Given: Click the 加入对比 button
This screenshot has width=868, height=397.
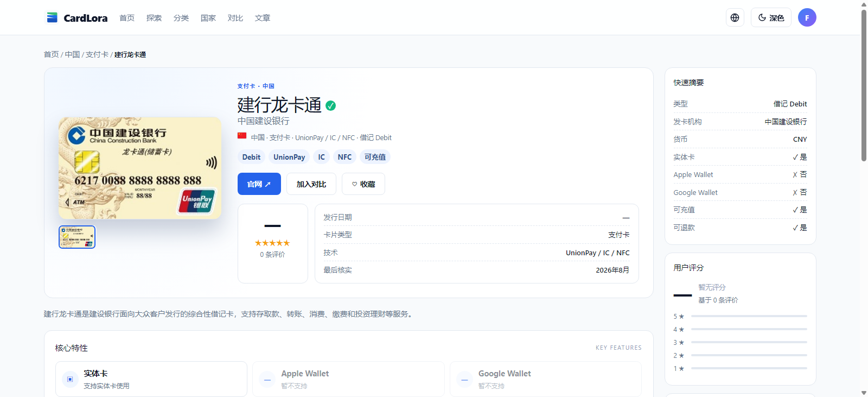Looking at the screenshot, I should (311, 184).
